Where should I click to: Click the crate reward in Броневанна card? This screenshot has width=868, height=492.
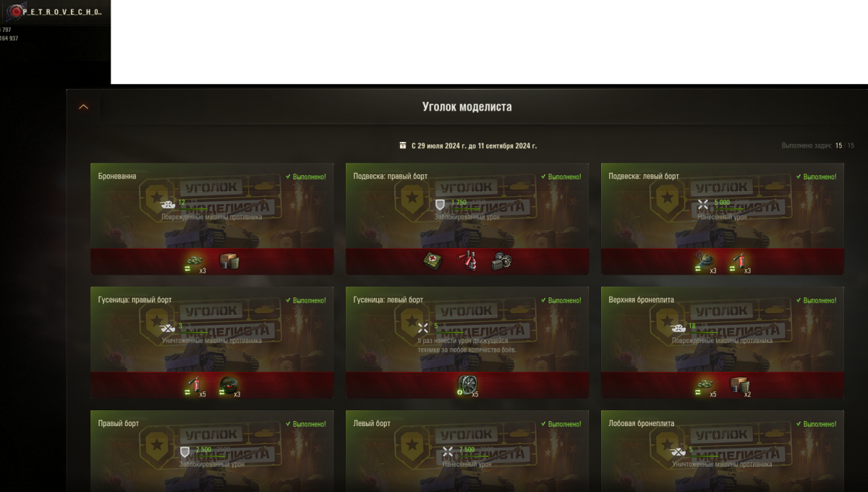[x=229, y=261]
